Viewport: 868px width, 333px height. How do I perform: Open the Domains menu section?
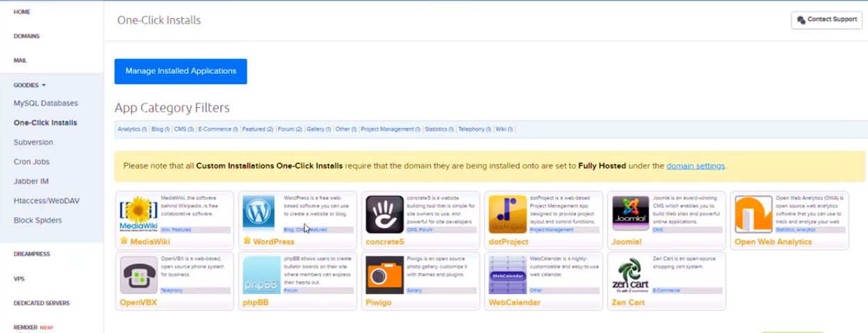26,36
